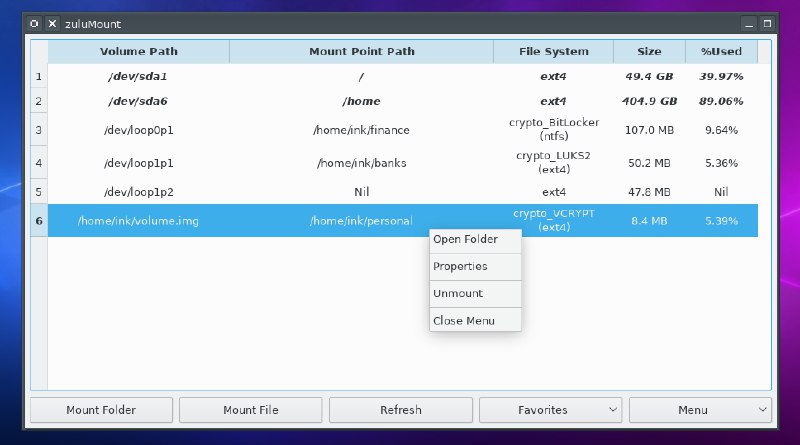Click the Mount File button
Viewport: 800px width, 445px height.
[x=251, y=410]
